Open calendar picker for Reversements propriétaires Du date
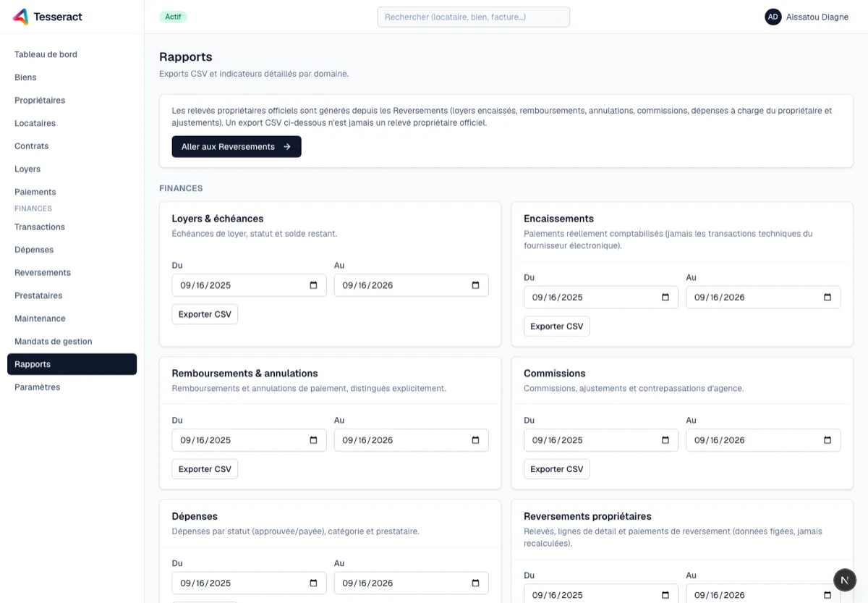The width and height of the screenshot is (868, 603). tap(665, 595)
